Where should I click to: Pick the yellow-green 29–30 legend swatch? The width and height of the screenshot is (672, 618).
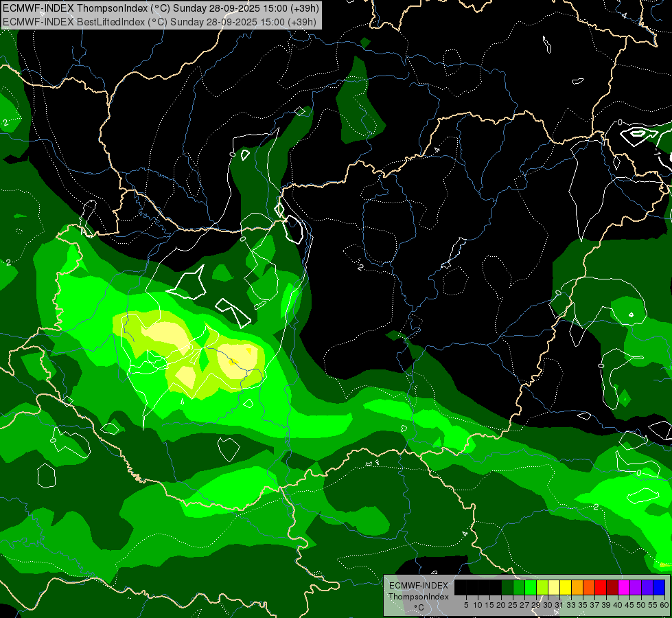[x=542, y=587]
